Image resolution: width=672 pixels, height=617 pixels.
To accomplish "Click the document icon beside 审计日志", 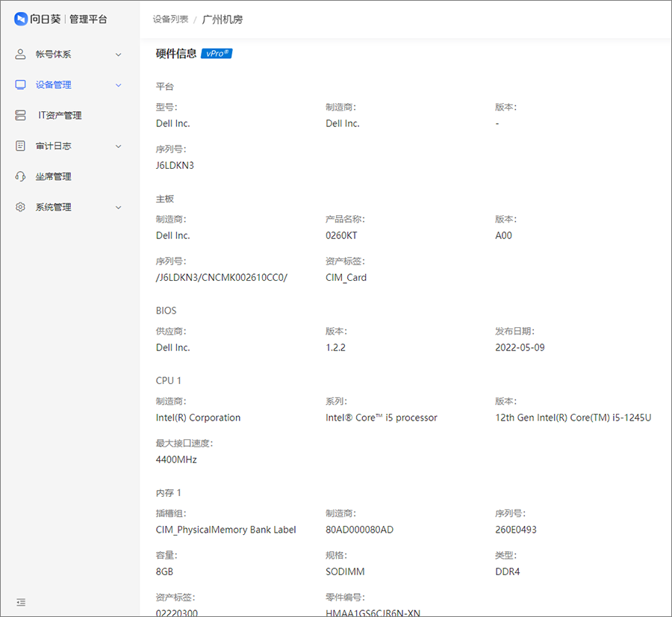I will [20, 146].
